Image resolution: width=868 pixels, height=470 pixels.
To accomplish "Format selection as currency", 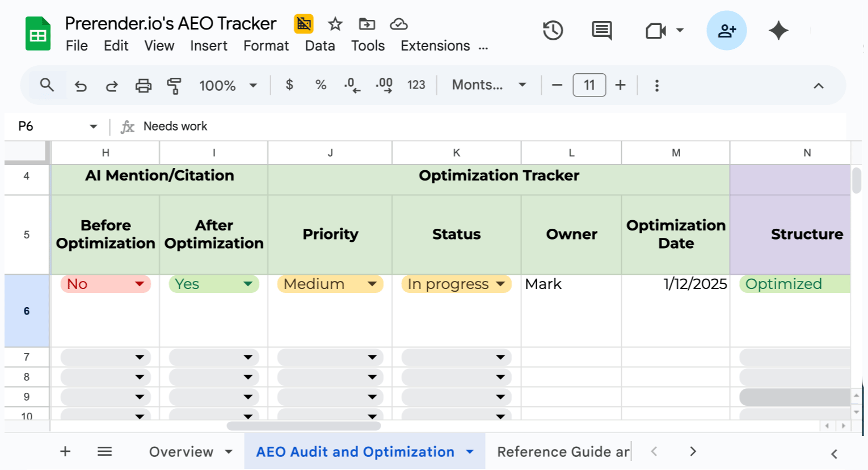I will pyautogui.click(x=289, y=85).
